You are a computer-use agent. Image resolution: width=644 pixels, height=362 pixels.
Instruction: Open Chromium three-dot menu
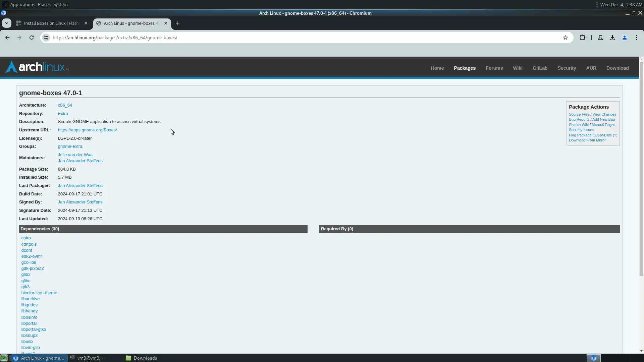pos(637,38)
